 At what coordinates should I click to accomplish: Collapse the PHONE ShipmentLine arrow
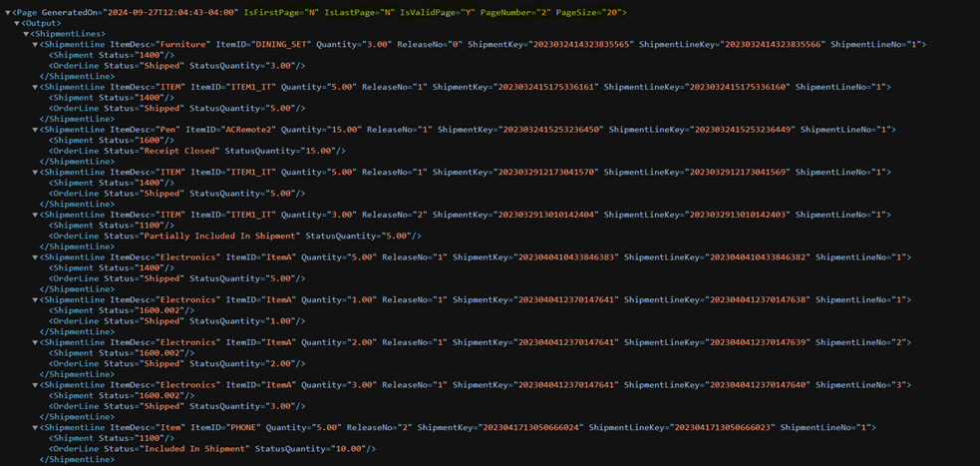(36, 428)
